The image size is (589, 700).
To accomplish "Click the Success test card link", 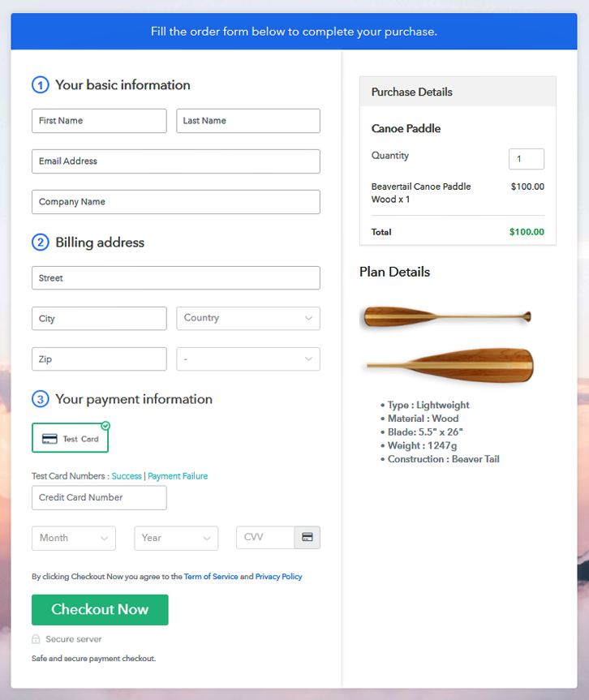I will tap(127, 476).
